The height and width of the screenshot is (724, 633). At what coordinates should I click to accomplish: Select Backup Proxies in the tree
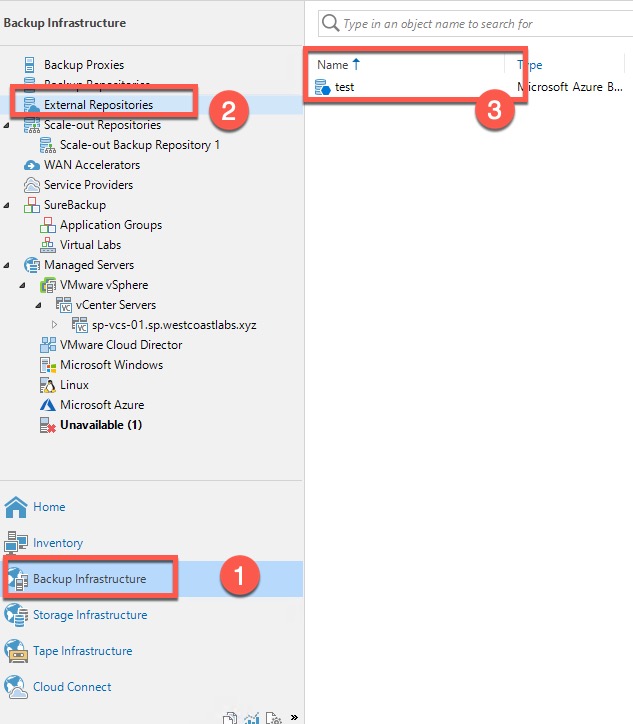[x=83, y=65]
